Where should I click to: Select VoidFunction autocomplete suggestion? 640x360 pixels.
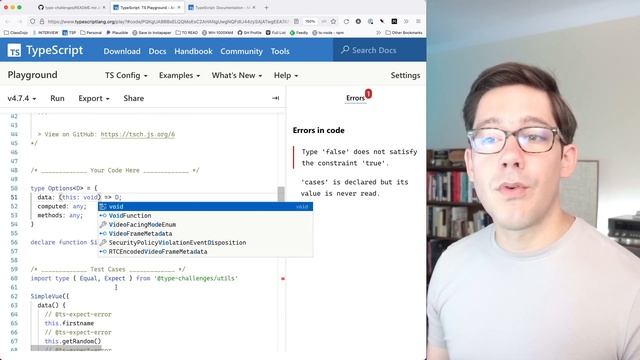click(205, 216)
